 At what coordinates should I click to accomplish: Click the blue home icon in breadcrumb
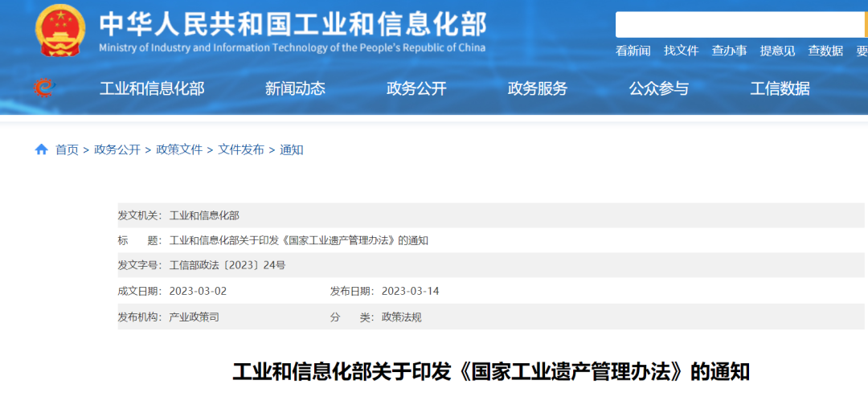[x=42, y=149]
